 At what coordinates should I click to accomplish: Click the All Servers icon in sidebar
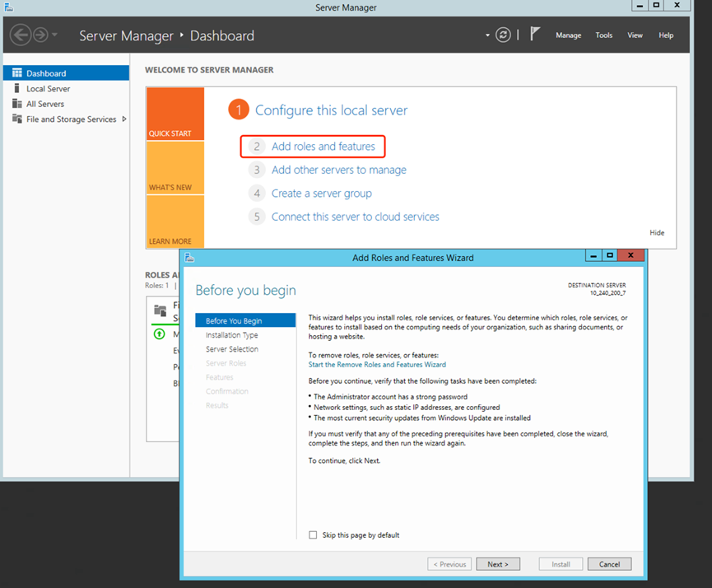click(x=17, y=104)
